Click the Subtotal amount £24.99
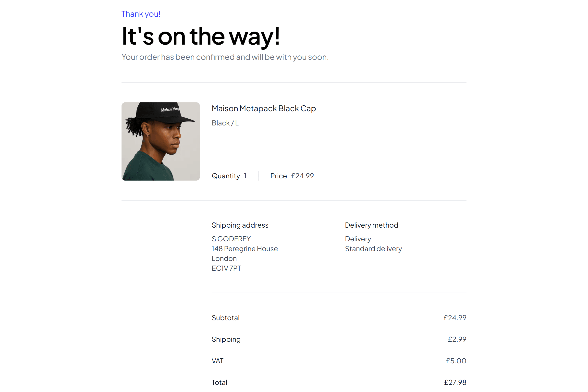 point(454,318)
